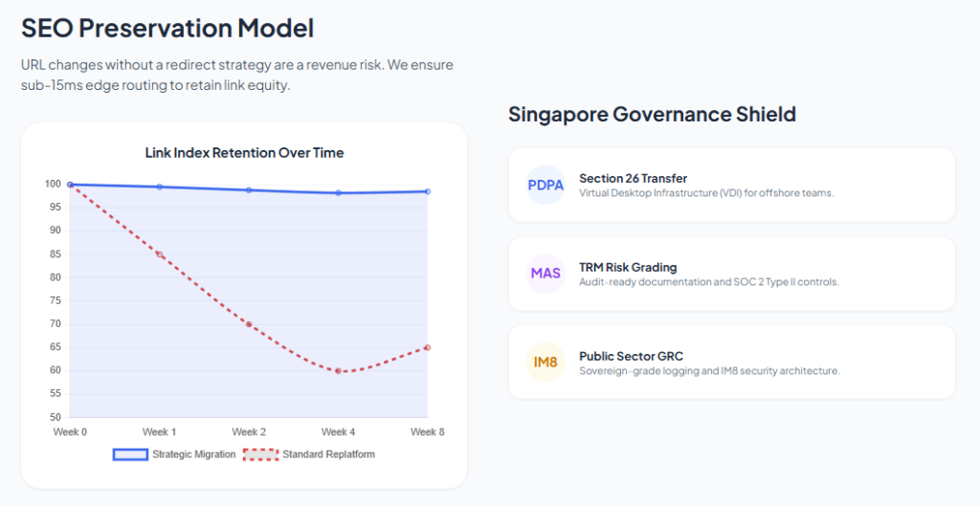The image size is (980, 505).
Task: Click the Audit-ready documentation description text
Action: click(x=709, y=282)
